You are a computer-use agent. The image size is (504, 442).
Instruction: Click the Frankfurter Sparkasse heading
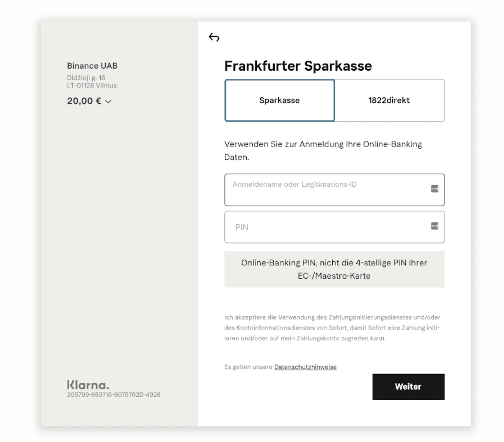click(298, 66)
